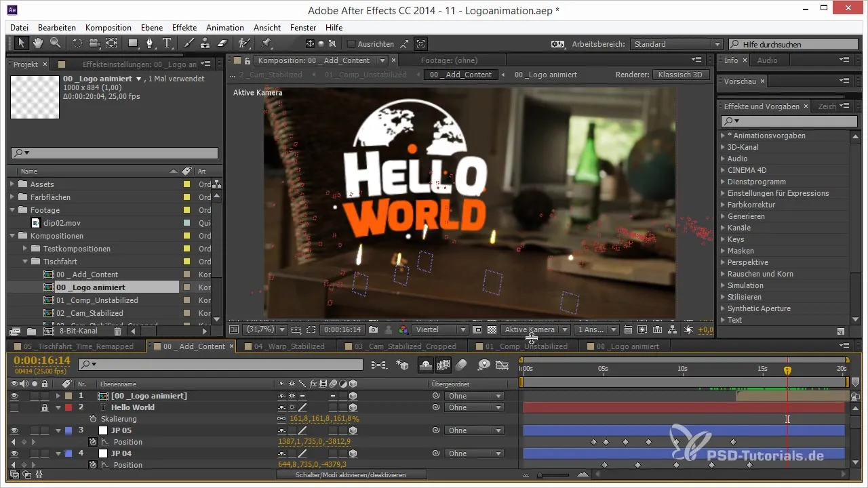Open the Komposition menu
The width and height of the screenshot is (868, 488).
(x=108, y=28)
